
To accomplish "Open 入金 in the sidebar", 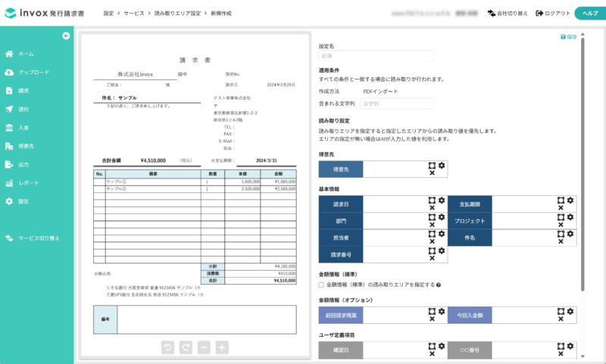I will tap(17, 127).
